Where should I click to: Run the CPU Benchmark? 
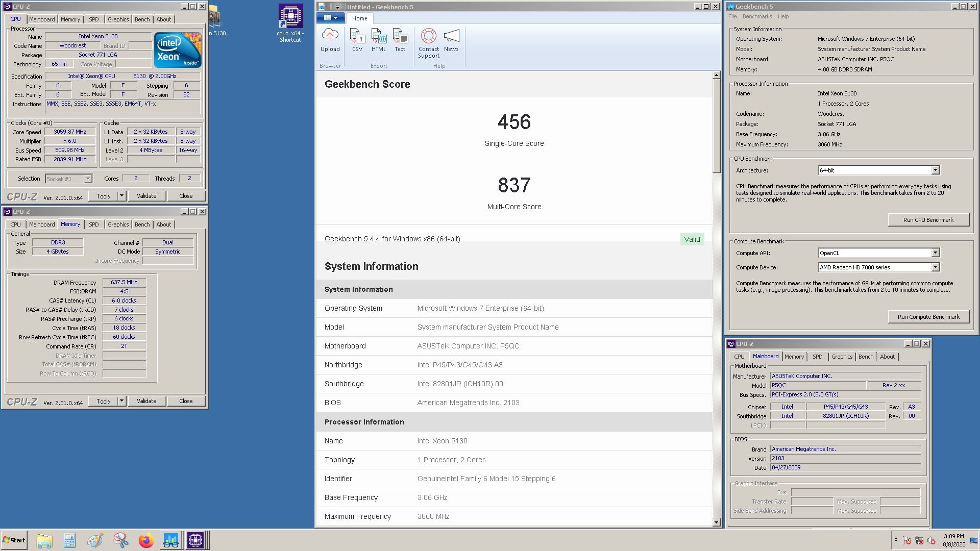tap(928, 220)
